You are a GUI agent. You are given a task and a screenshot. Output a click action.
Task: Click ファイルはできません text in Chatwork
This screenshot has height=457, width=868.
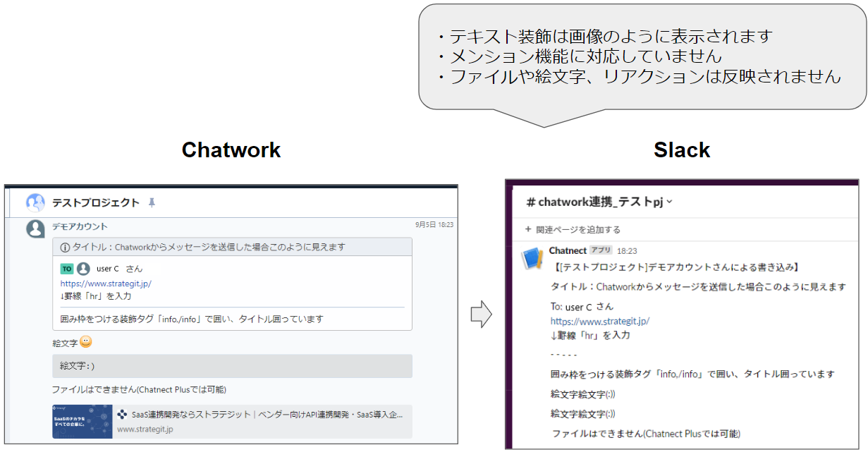point(139,389)
